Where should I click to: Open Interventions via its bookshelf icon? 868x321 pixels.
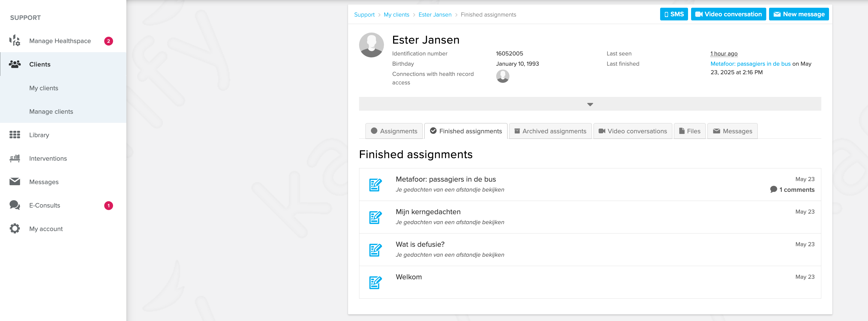tap(14, 158)
